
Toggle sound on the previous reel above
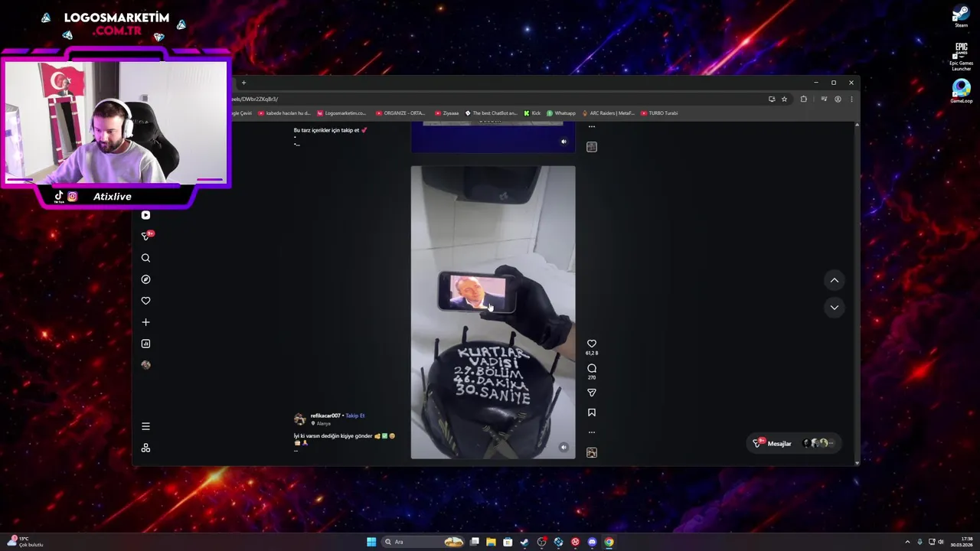[563, 142]
